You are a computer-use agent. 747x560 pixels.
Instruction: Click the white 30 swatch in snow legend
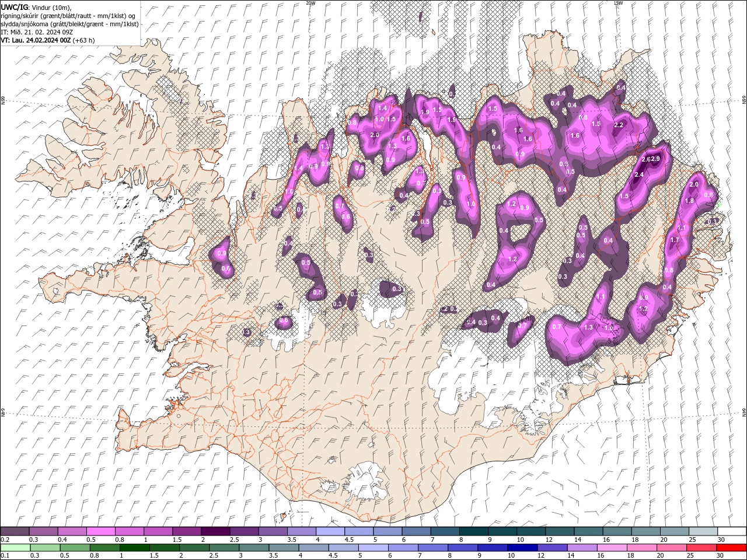point(732,531)
